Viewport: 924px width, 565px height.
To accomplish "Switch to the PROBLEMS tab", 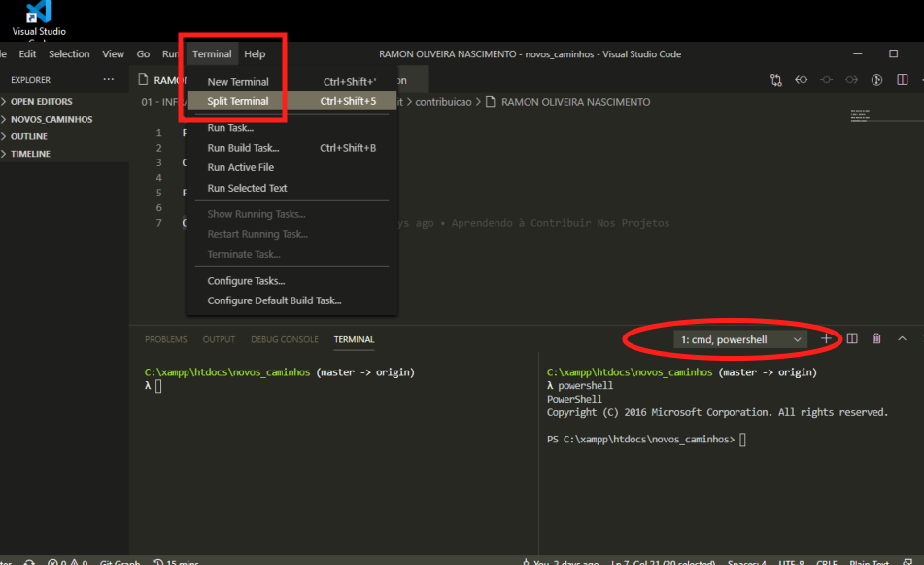I will 165,339.
